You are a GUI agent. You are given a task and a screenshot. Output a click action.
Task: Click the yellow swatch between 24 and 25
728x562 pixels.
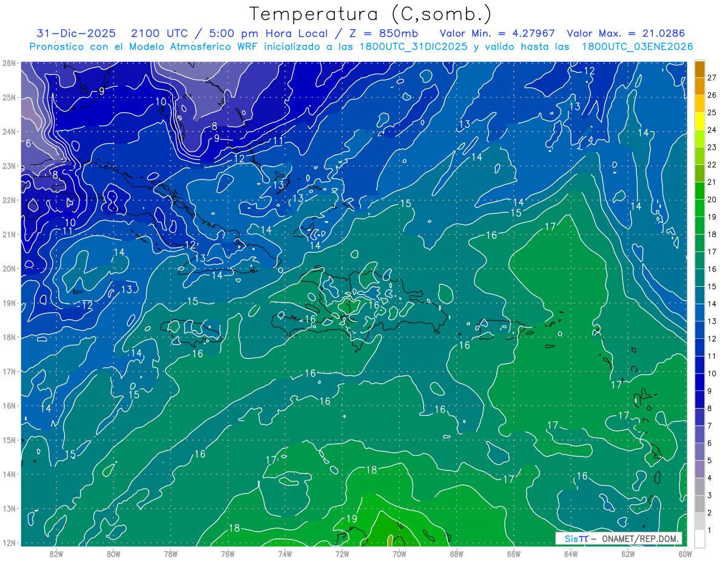699,121
